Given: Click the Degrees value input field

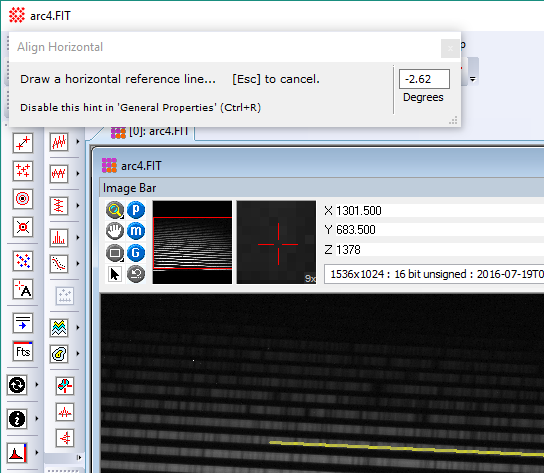Looking at the screenshot, I should (x=424, y=79).
